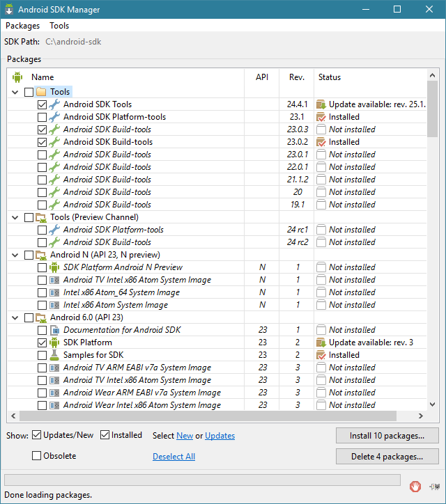This screenshot has width=446, height=504.
Task: Uncheck the SDK Platform API 23 checkbox
Action: click(x=42, y=343)
